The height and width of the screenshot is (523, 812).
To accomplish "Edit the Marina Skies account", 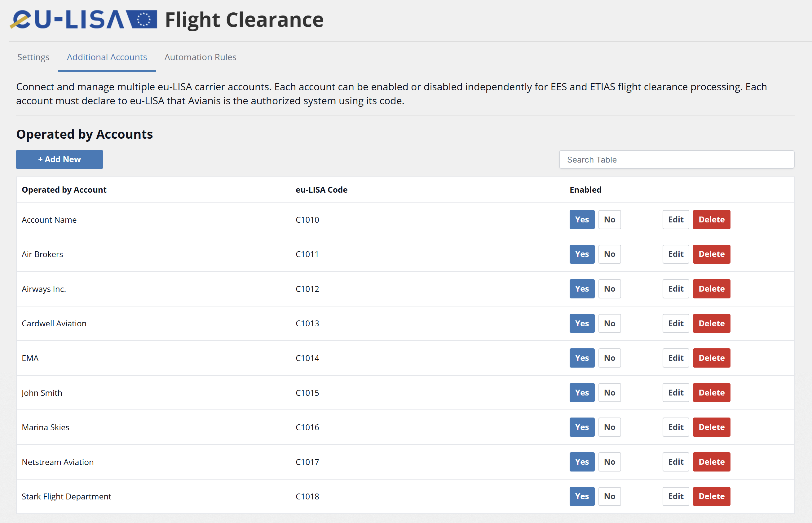I will (676, 427).
